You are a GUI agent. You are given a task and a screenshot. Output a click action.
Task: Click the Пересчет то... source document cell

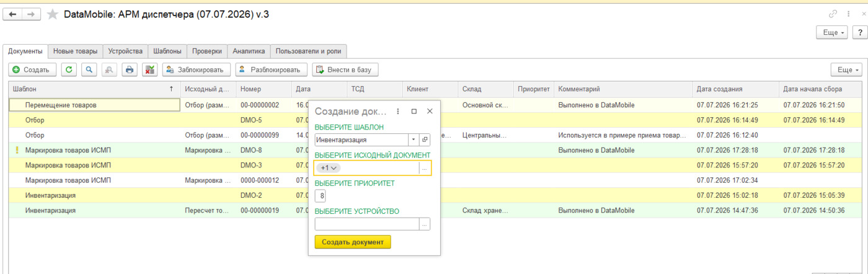point(208,211)
